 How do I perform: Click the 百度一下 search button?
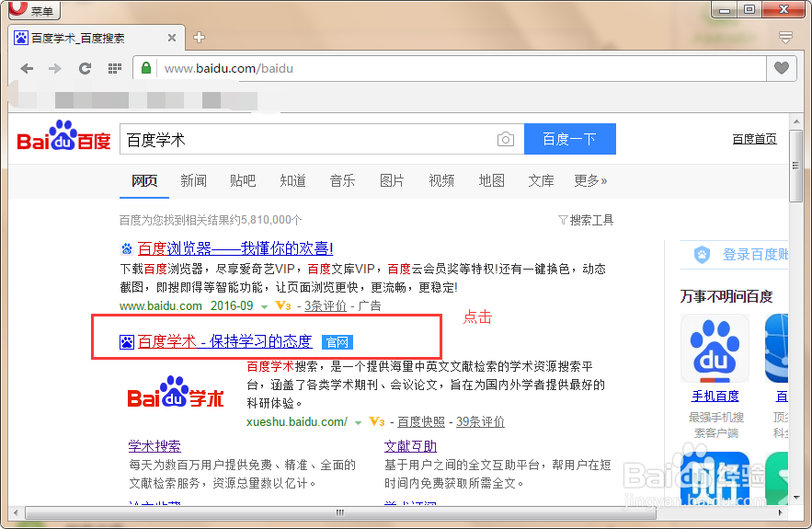(569, 139)
